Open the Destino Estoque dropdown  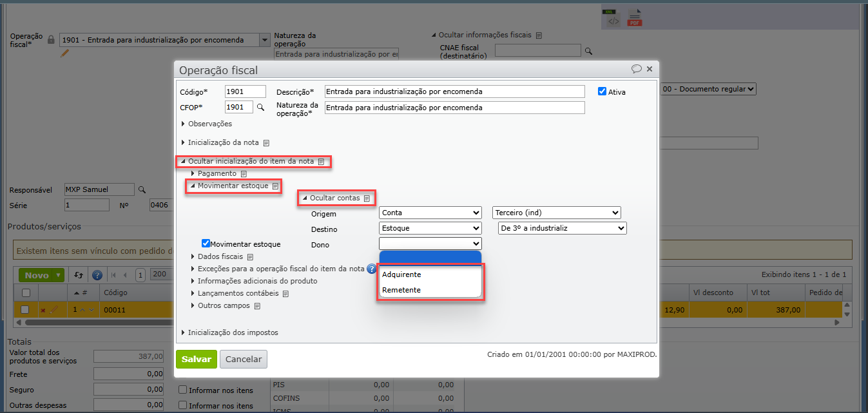[x=430, y=228]
